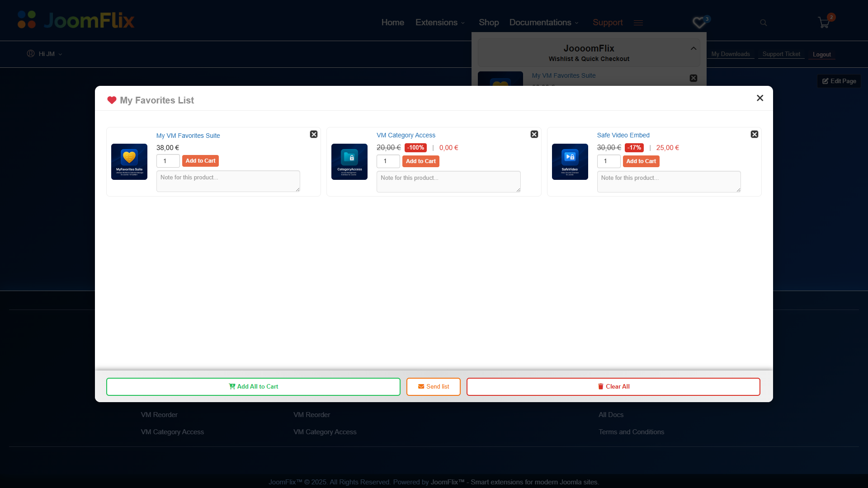This screenshot has height=488, width=868.
Task: Open the Home menu item
Action: 392,23
